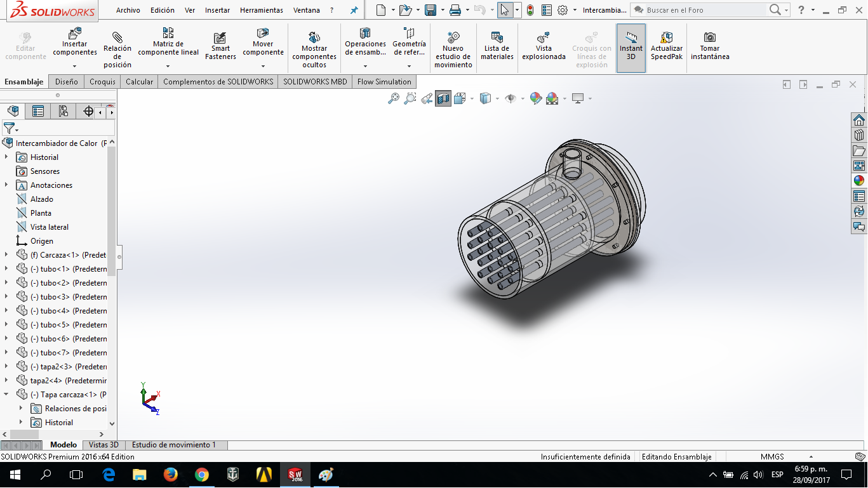Open the View orientation dropdown arrow
Image resolution: width=868 pixels, height=488 pixels.
[x=472, y=98]
